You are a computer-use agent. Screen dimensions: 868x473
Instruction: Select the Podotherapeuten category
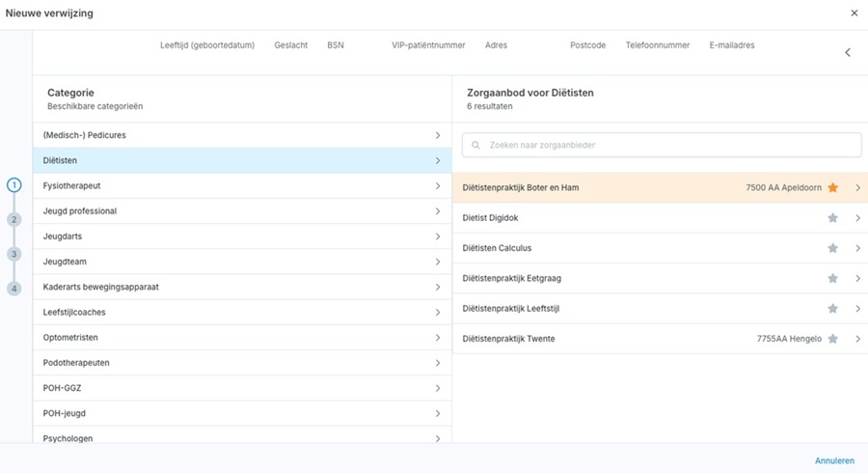coord(242,363)
